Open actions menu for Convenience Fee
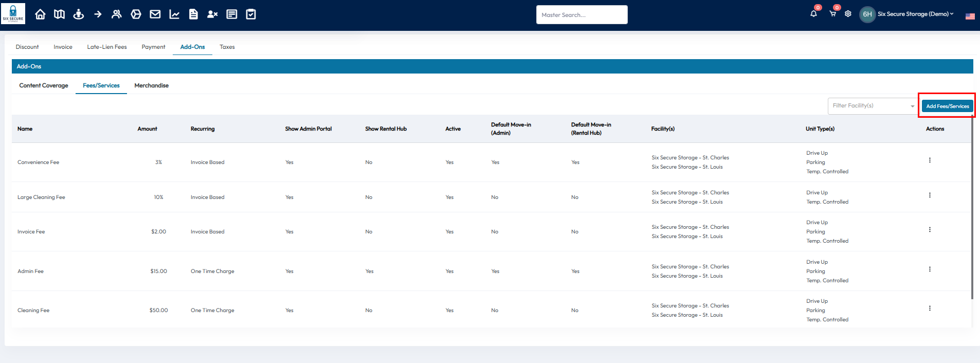980x363 pixels. [930, 160]
